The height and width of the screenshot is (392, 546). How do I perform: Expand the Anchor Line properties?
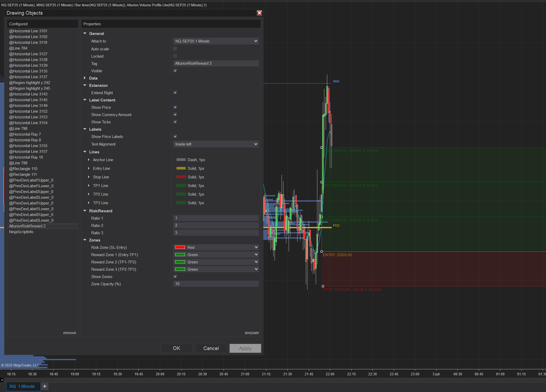click(x=89, y=160)
